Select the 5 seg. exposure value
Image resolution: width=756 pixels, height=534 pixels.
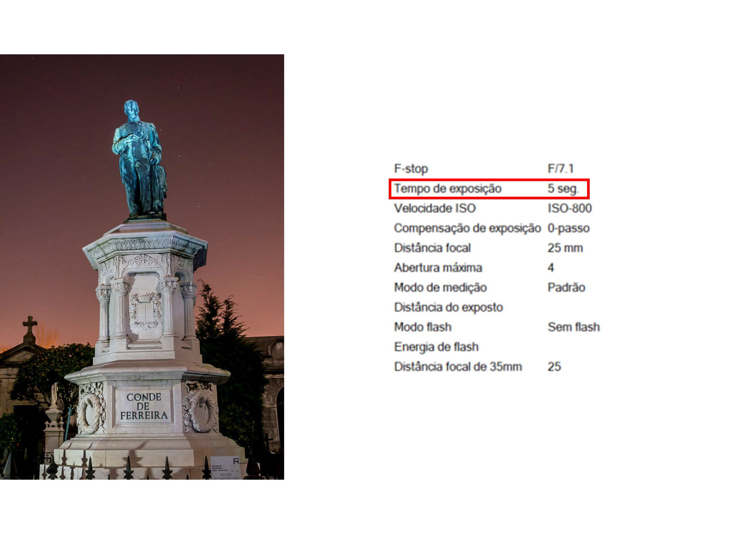tap(563, 189)
